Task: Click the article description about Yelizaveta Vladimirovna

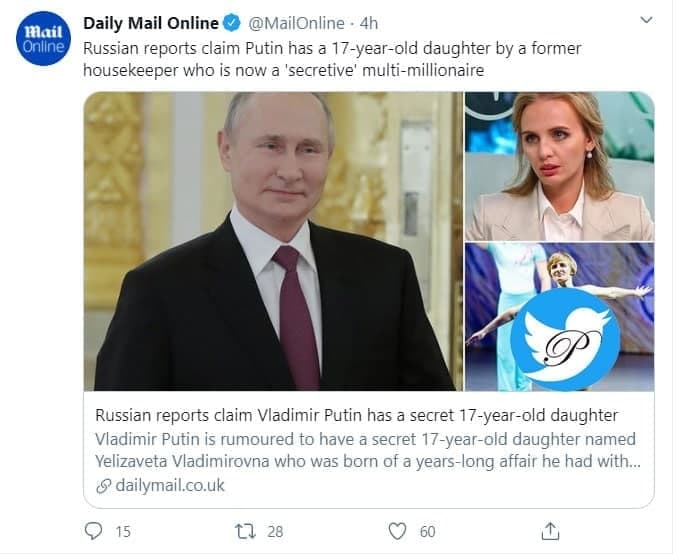Action: click(365, 451)
